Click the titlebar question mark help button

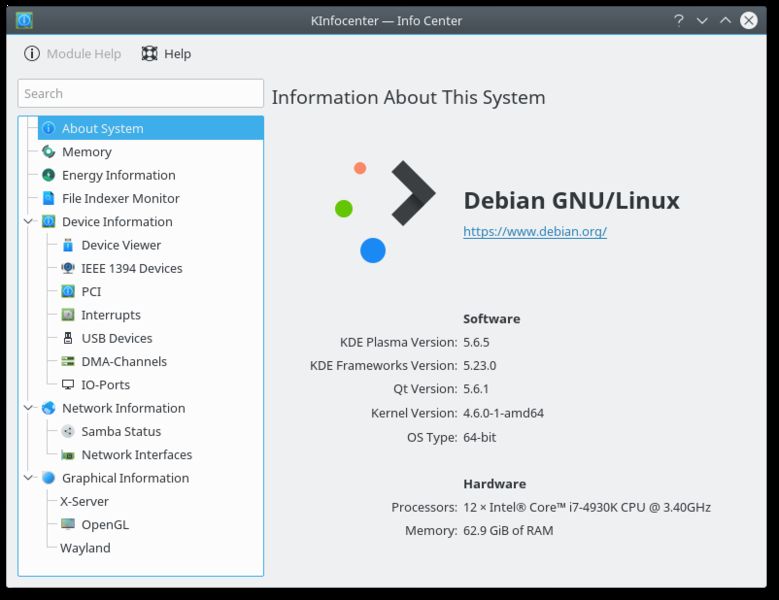(679, 20)
